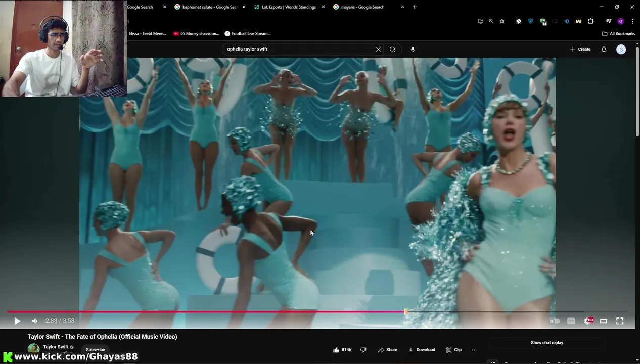Open the white tag extension icon
The width and height of the screenshot is (640, 364).
(x=519, y=21)
